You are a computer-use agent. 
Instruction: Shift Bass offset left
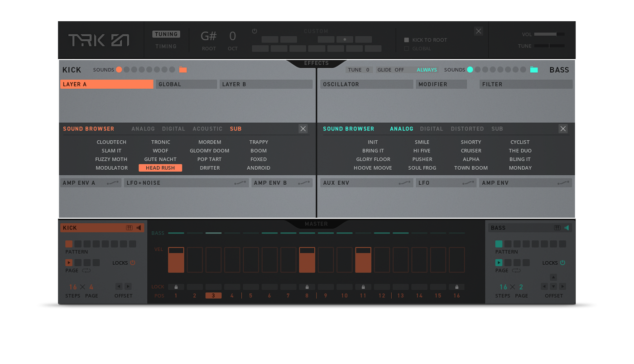pos(544,287)
